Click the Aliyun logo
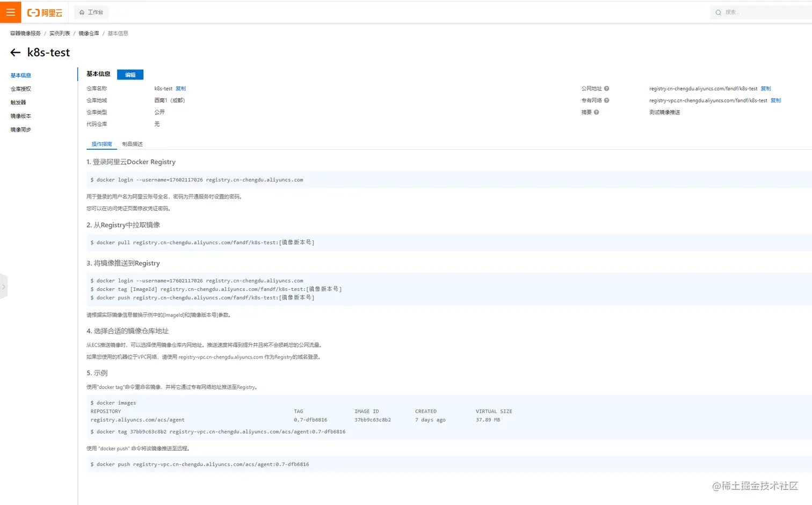This screenshot has width=812, height=505. [x=45, y=12]
